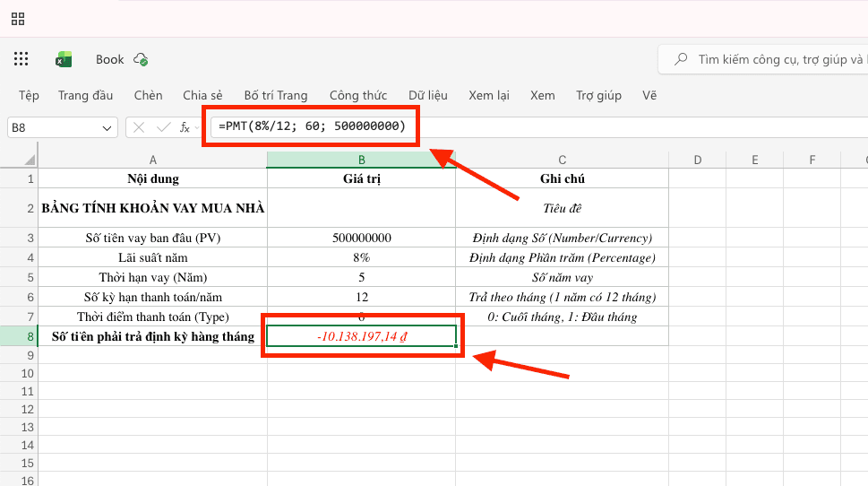Image resolution: width=868 pixels, height=486 pixels.
Task: Click the cloud saved status icon
Action: pos(141,59)
